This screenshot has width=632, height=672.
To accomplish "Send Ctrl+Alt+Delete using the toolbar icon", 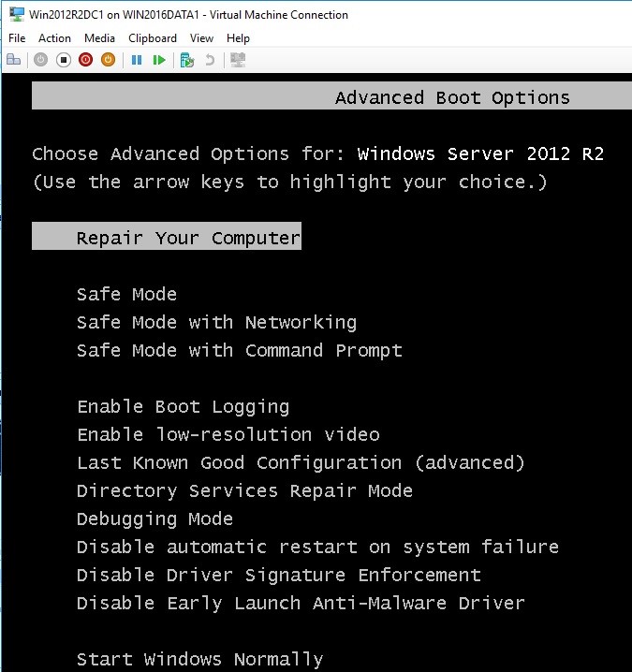I will click(x=14, y=60).
